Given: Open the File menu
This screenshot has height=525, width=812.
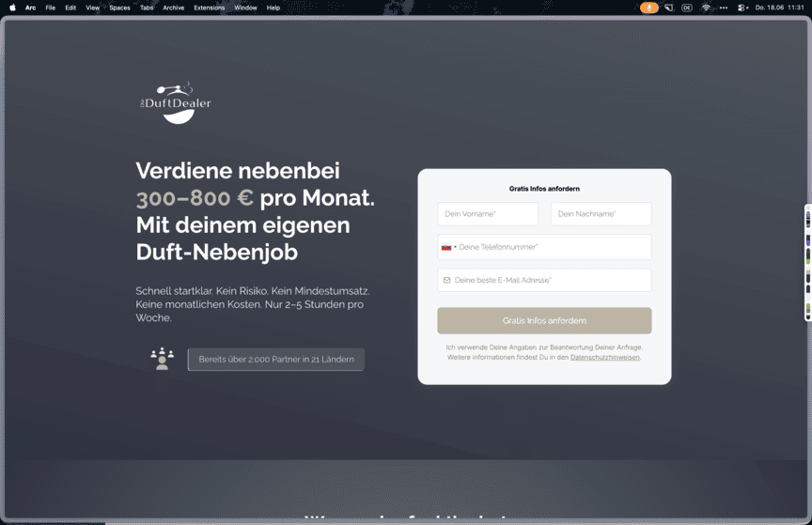Looking at the screenshot, I should (x=50, y=8).
